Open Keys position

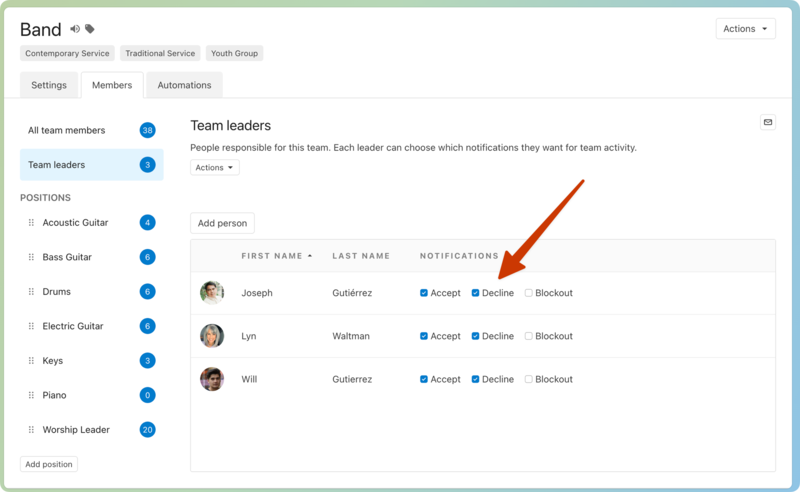(x=53, y=360)
